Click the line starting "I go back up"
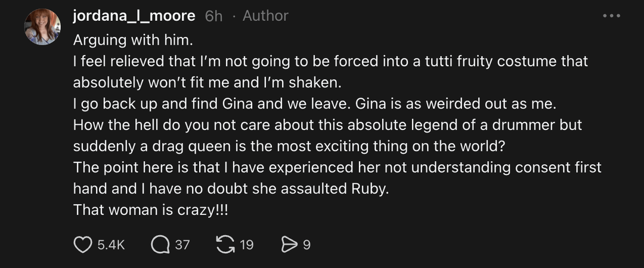The image size is (644, 268). 314,103
